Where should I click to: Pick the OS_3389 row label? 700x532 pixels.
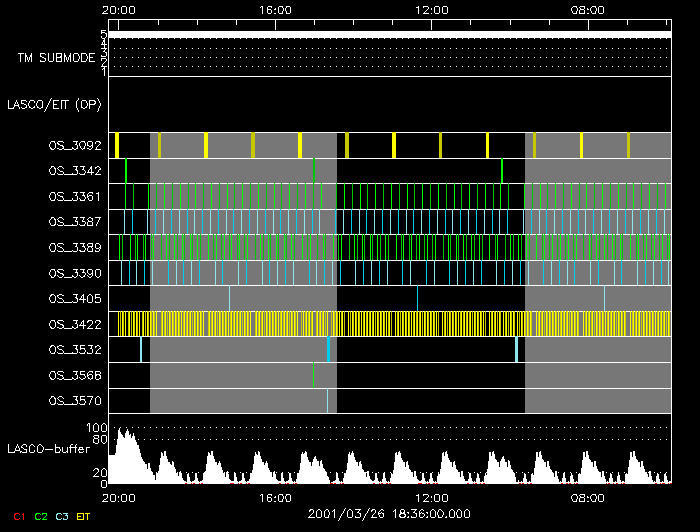(74, 247)
